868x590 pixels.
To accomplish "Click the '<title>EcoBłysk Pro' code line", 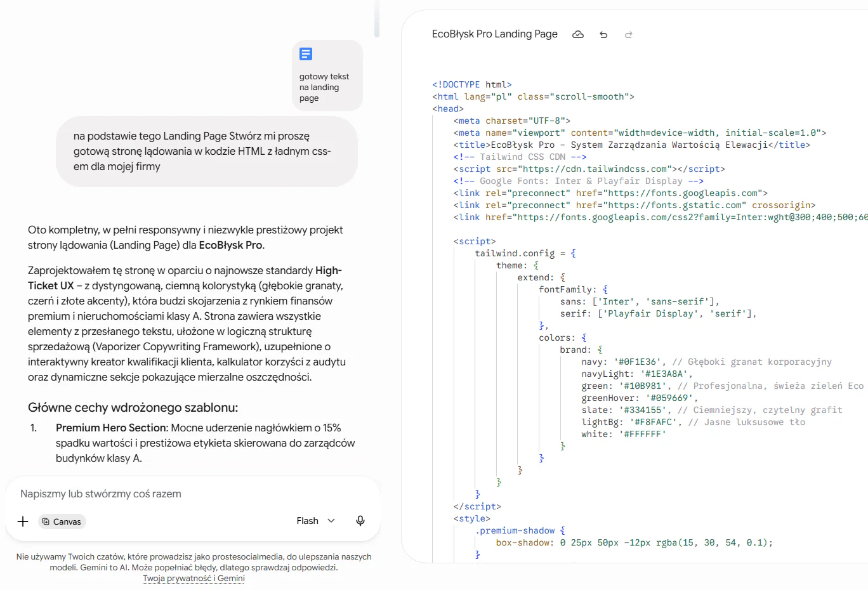I will (x=632, y=145).
